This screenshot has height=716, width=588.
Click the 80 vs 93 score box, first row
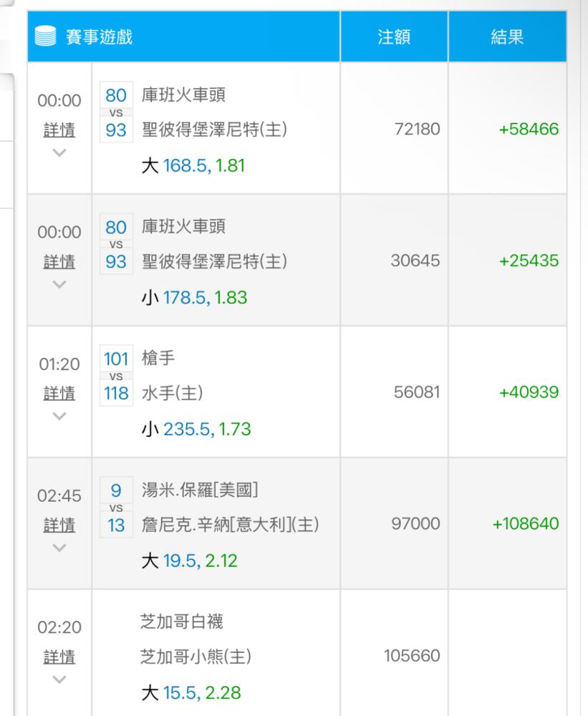click(116, 112)
